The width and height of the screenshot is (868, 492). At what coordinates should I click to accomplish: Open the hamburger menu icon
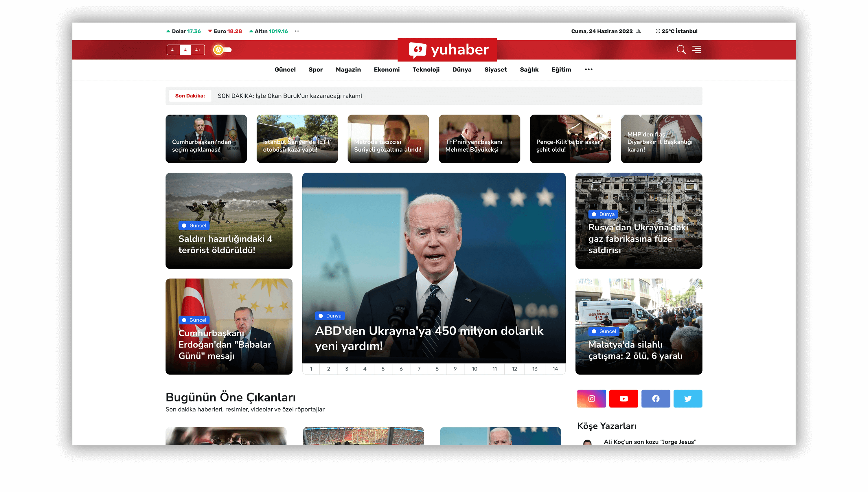click(696, 50)
